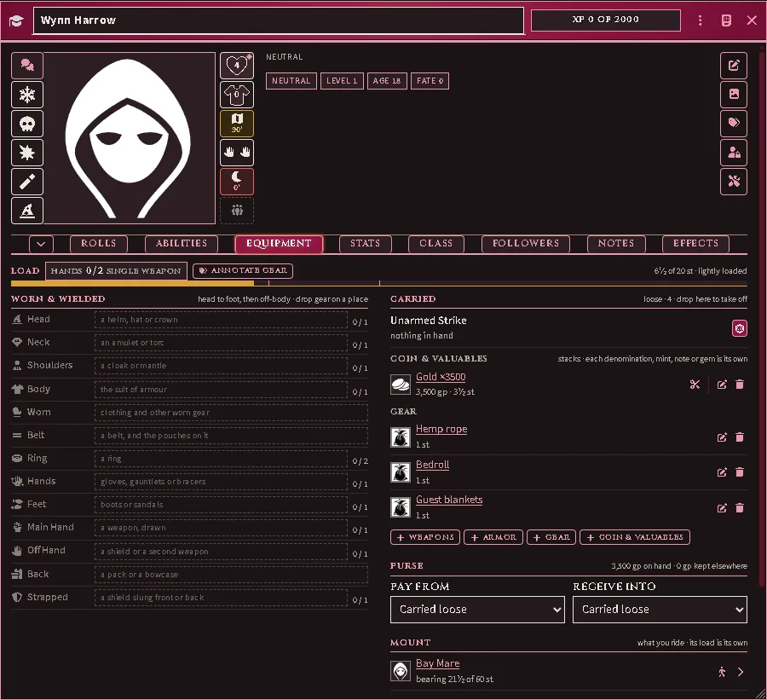Open the Class tab
The image size is (767, 700).
(x=435, y=244)
